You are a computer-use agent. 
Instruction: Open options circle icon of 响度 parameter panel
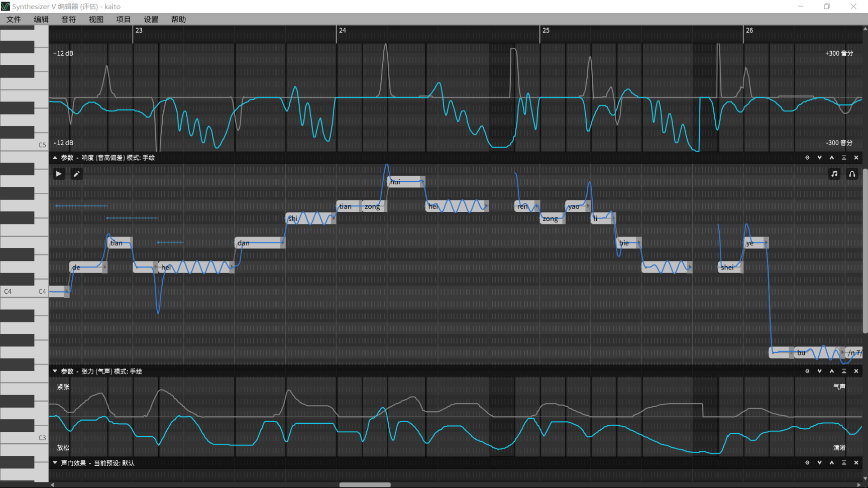[x=807, y=158]
